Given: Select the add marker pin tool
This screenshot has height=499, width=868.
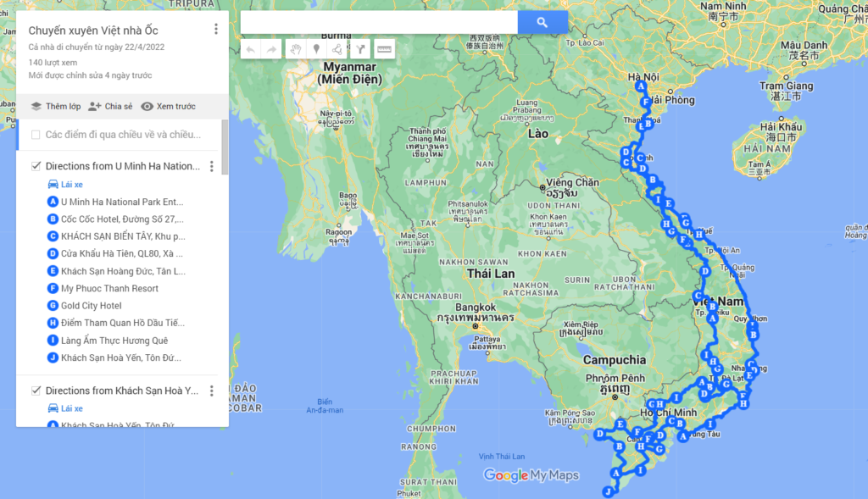Looking at the screenshot, I should pyautogui.click(x=317, y=49).
